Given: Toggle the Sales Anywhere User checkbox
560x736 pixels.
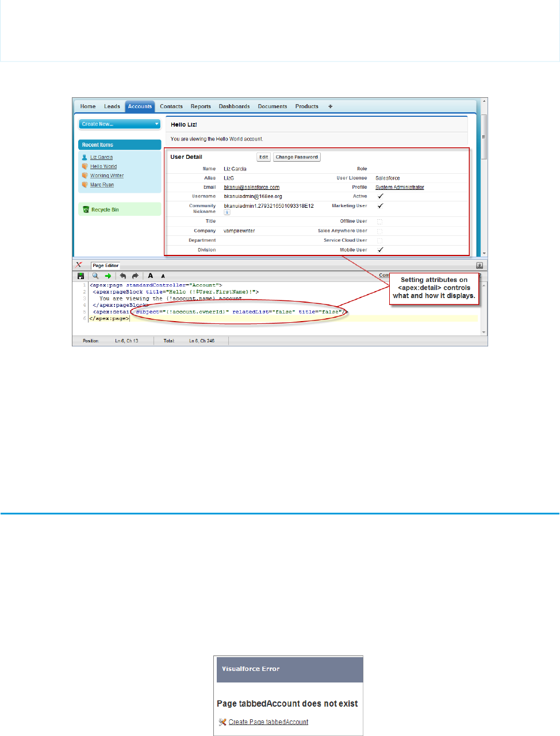Looking at the screenshot, I should pyautogui.click(x=379, y=231).
